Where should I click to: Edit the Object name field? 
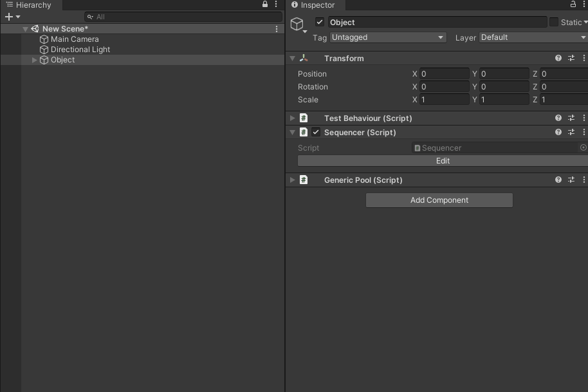pos(437,22)
